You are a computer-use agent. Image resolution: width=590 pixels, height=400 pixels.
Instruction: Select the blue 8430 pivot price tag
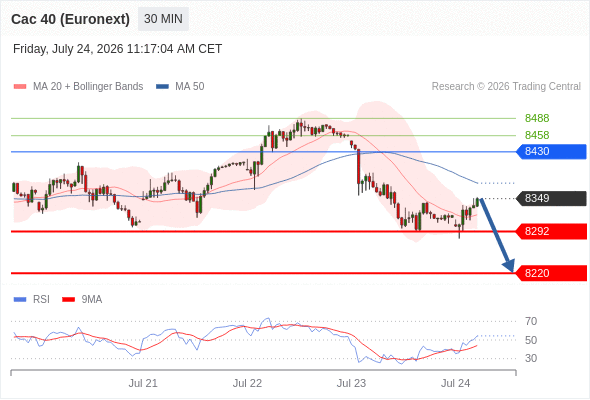[551, 151]
